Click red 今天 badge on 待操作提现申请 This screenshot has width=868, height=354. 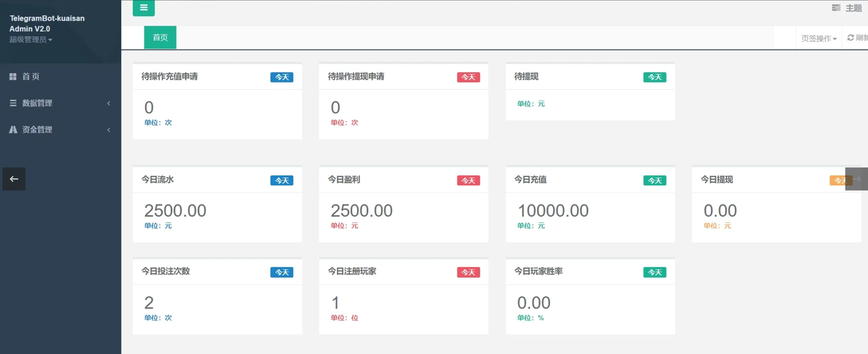pos(468,77)
